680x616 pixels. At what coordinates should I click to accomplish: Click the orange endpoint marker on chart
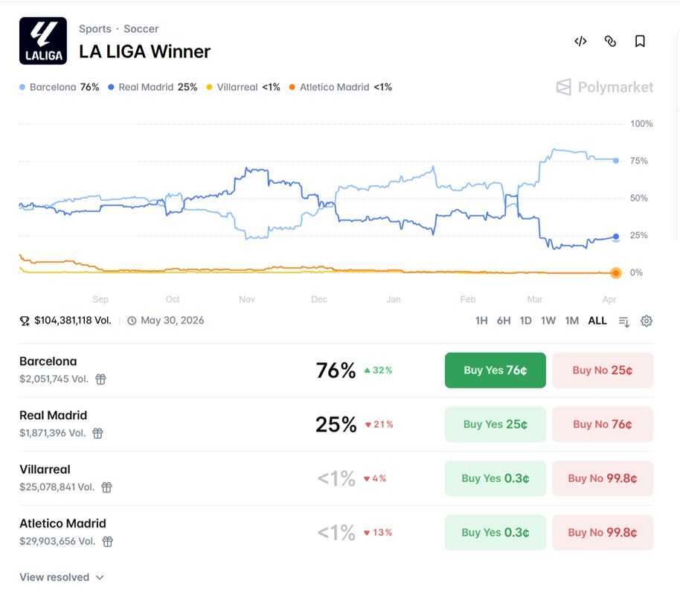pos(616,273)
